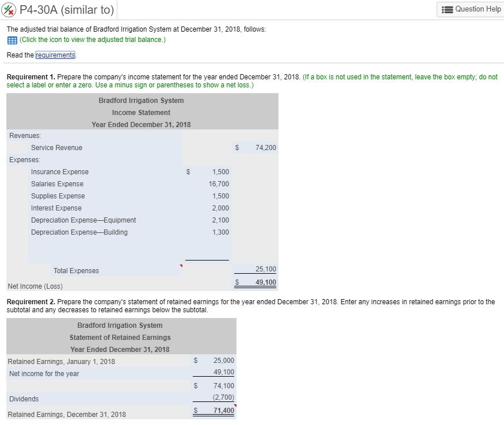
Task: Select the Dividends label box
Action: point(98,399)
